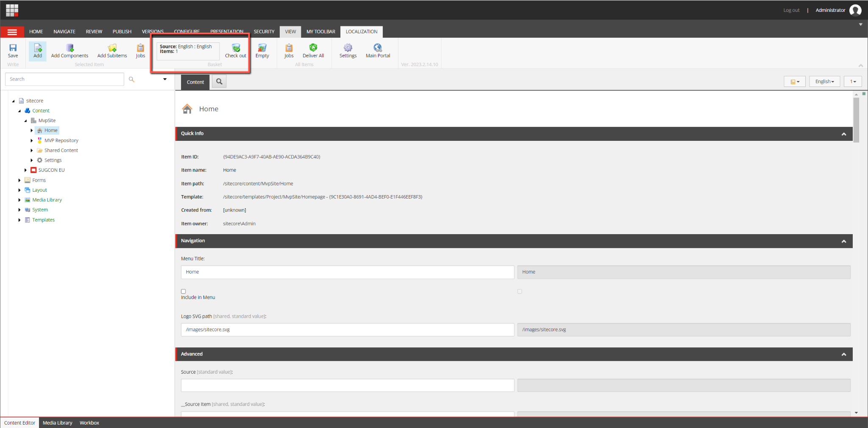The height and width of the screenshot is (428, 868).
Task: Open the English language dropdown
Action: (824, 81)
